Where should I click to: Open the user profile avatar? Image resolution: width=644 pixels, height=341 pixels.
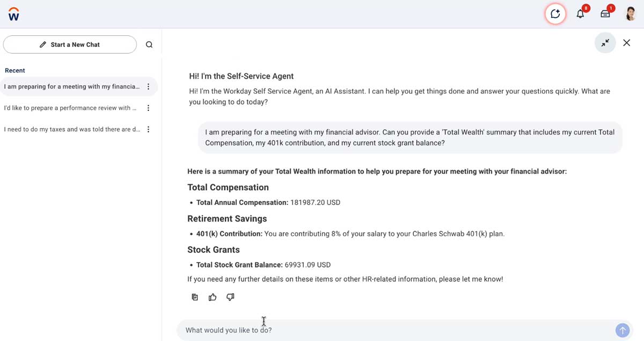click(631, 14)
